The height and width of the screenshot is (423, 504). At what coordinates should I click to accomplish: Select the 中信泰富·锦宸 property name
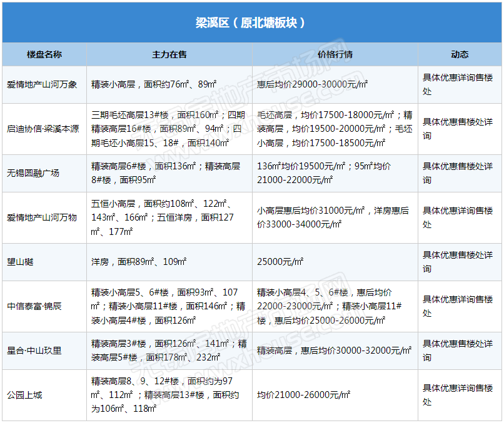(34, 306)
